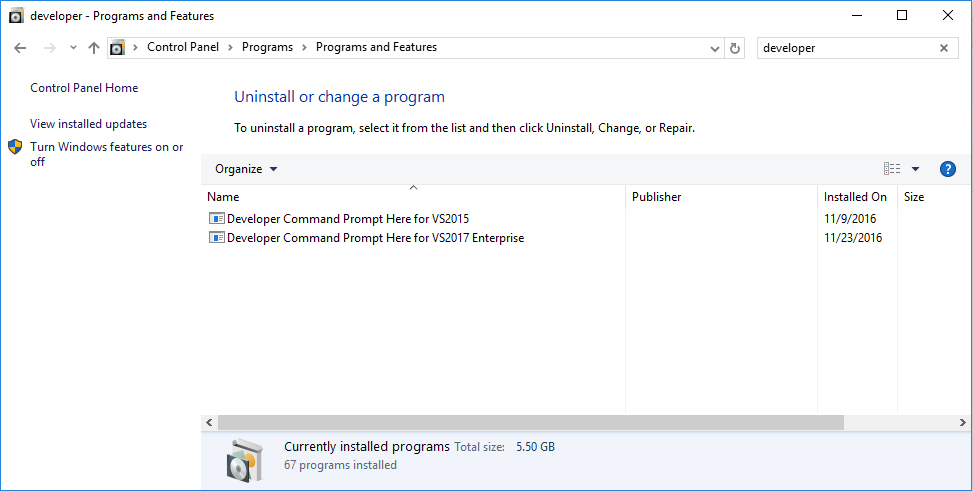
Task: Click the address bar Control Panel icon
Action: click(117, 48)
